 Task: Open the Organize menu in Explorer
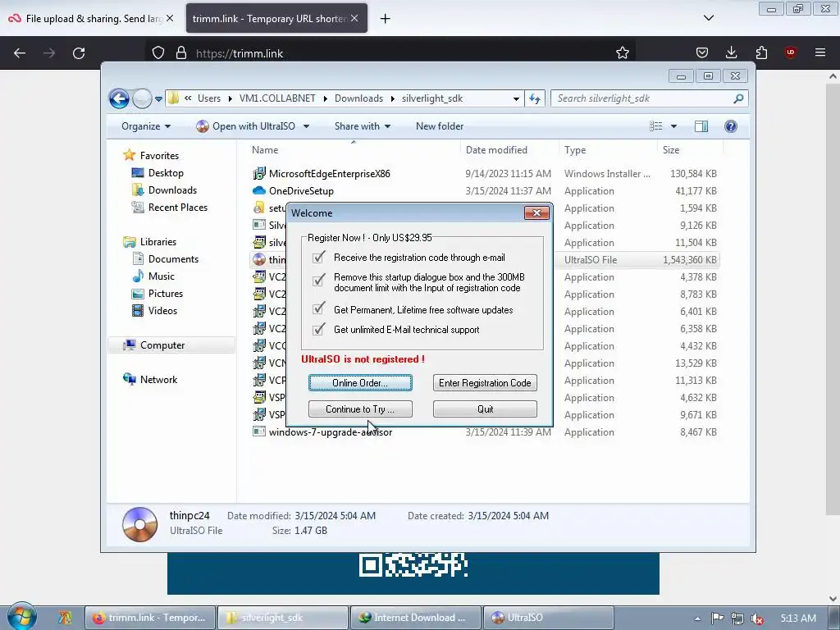[146, 126]
